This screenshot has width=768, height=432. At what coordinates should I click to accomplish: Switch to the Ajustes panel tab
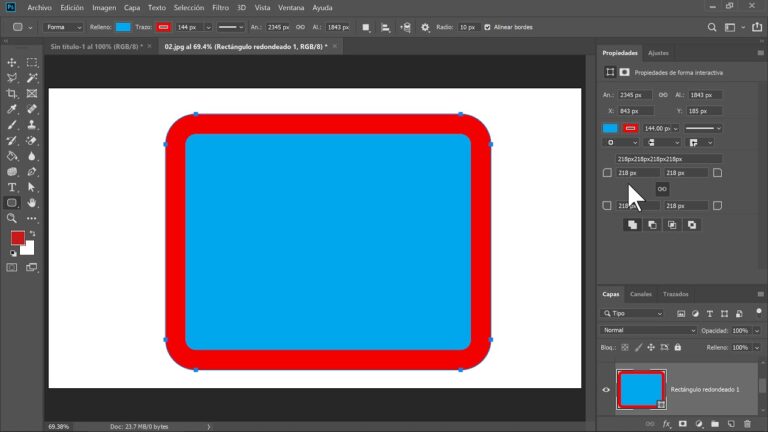[658, 52]
